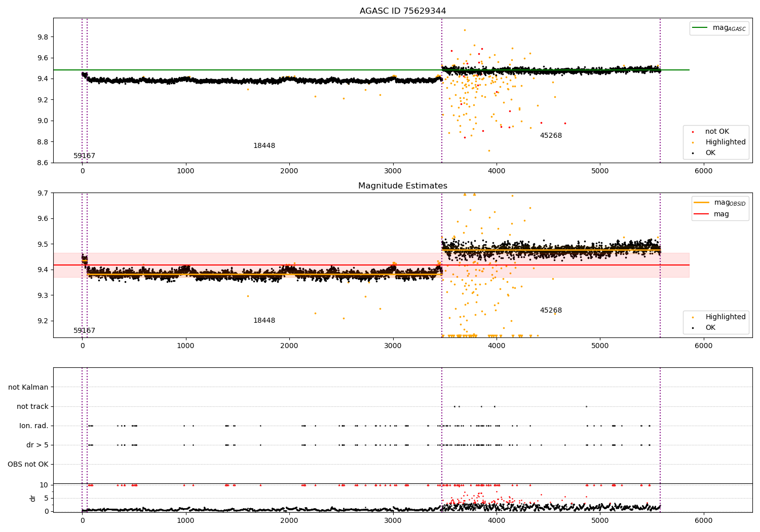Click the '9.3' y-axis tick in Magnitude Estimates
Image resolution: width=760 pixels, height=532 pixels.
pyautogui.click(x=43, y=295)
